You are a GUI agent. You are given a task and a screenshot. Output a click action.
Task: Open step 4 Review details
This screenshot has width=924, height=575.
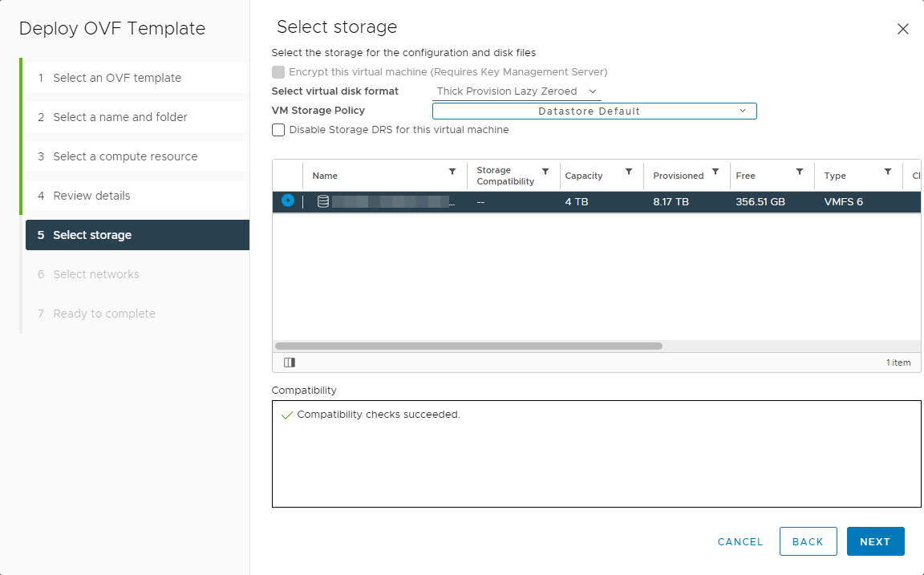point(91,196)
